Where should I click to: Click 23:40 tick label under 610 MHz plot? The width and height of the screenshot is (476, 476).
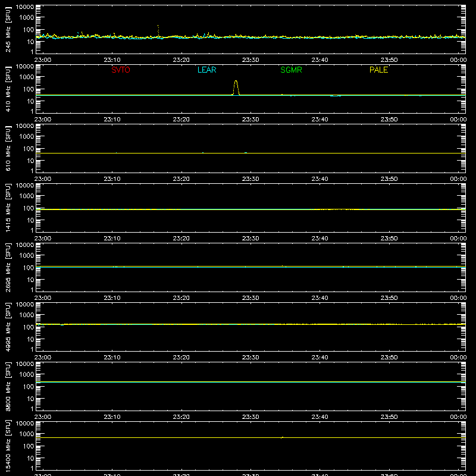pos(320,179)
